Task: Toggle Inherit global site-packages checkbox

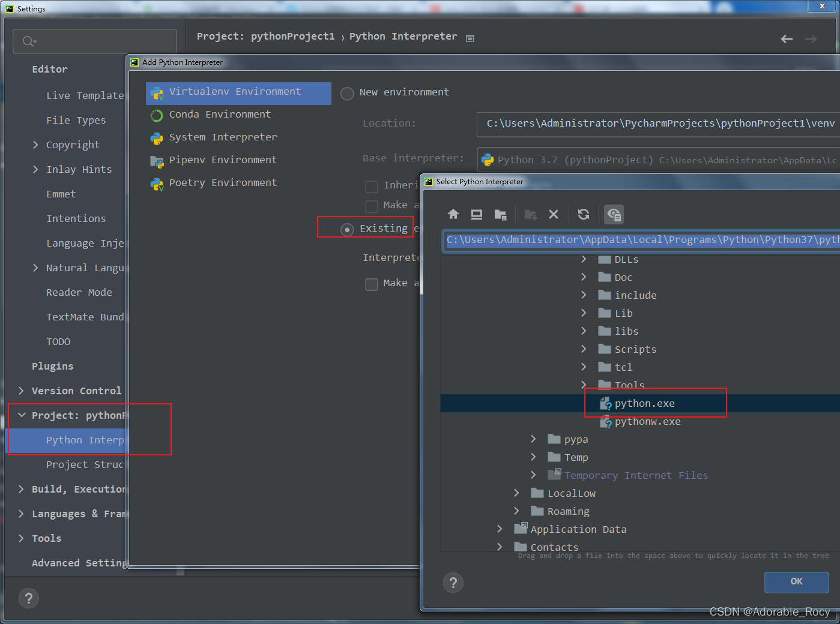Action: (372, 187)
